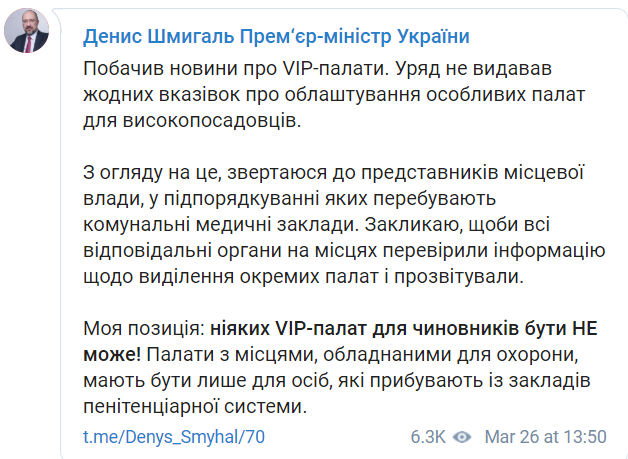Click the phrase 'Моя позиція:'

point(144,329)
